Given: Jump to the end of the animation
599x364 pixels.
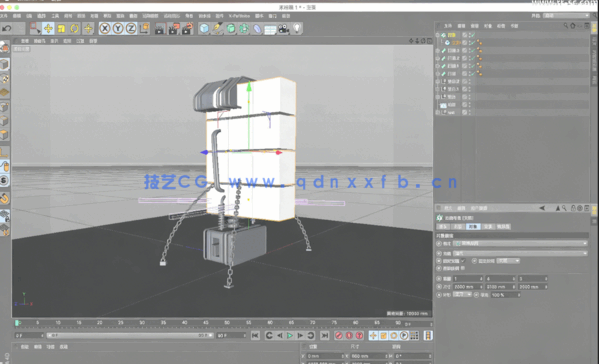Looking at the screenshot, I should point(324,335).
